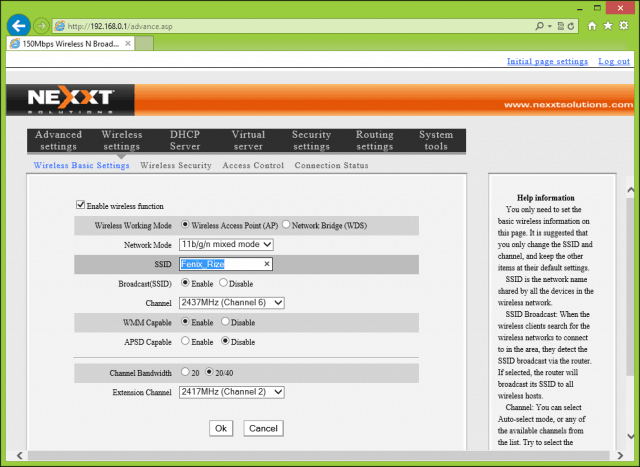Open Virtual server menu

(248, 140)
